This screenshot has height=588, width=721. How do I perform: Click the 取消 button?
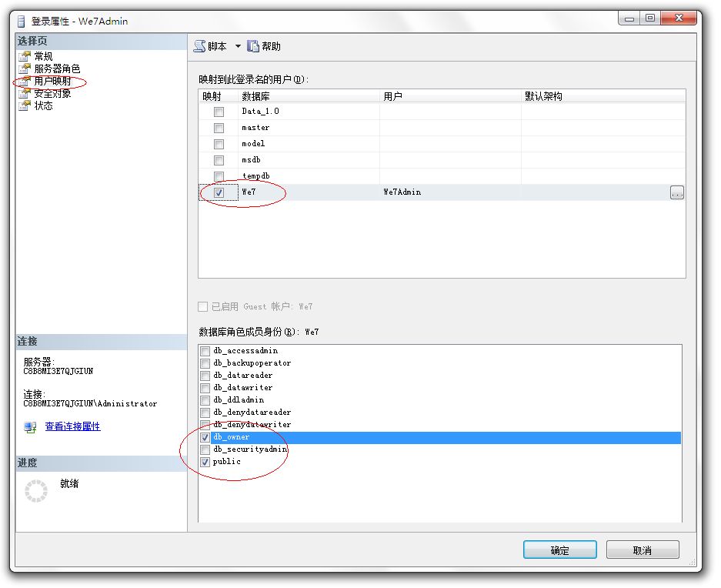coord(643,550)
